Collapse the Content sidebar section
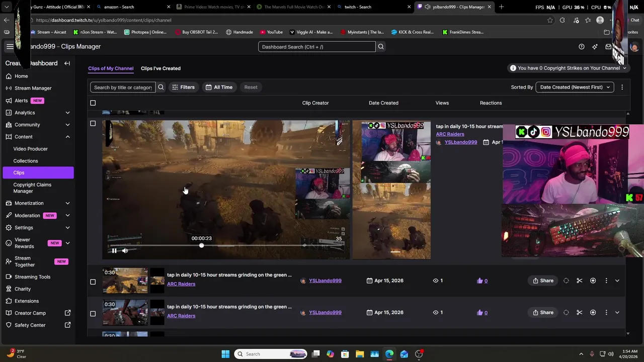644x362 pixels. [67, 137]
